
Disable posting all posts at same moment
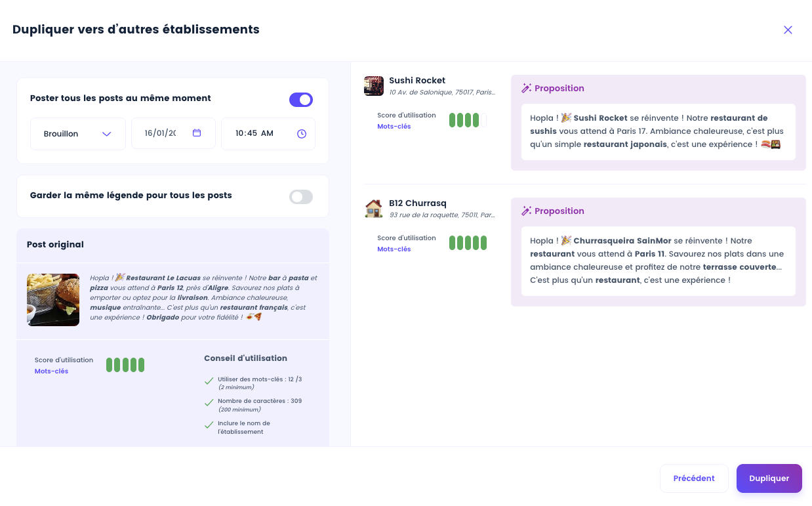(x=301, y=100)
